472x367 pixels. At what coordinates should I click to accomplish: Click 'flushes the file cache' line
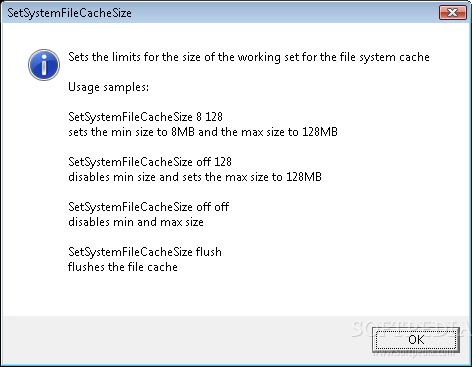(x=123, y=267)
